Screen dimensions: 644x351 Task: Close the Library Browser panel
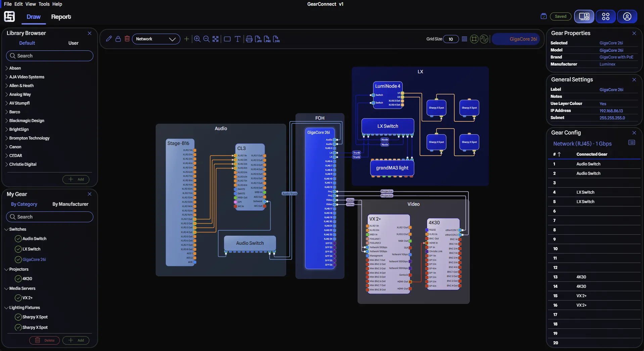[x=90, y=33]
